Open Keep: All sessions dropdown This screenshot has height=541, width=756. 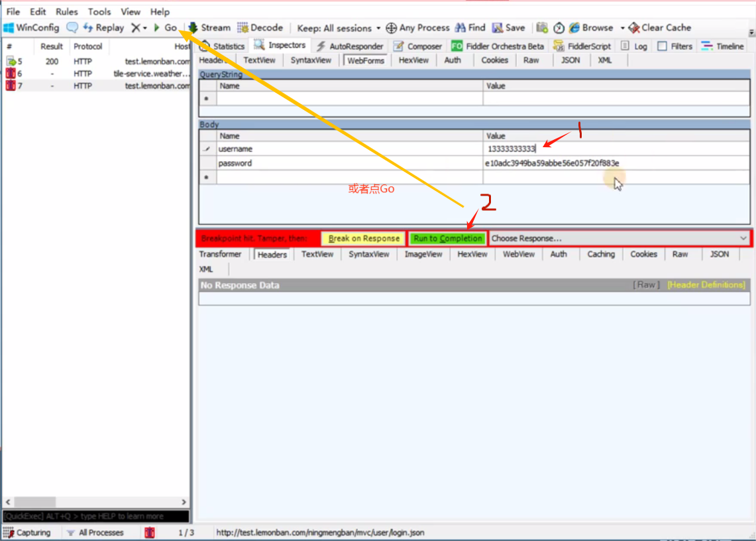(339, 28)
